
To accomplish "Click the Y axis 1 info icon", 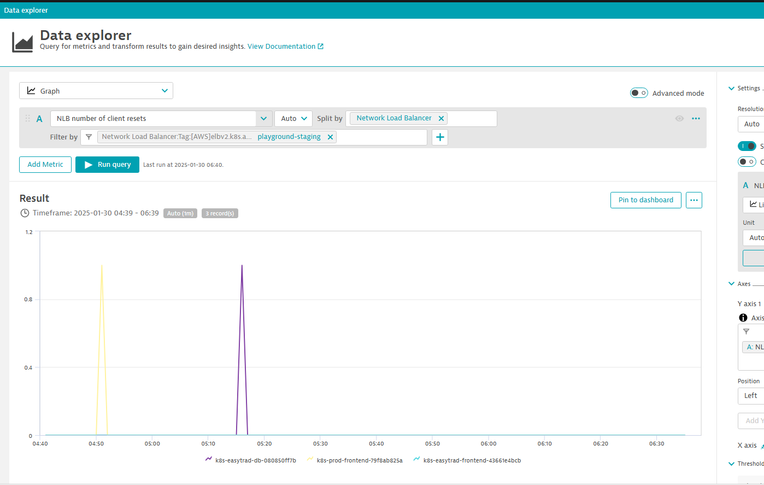I will point(743,317).
